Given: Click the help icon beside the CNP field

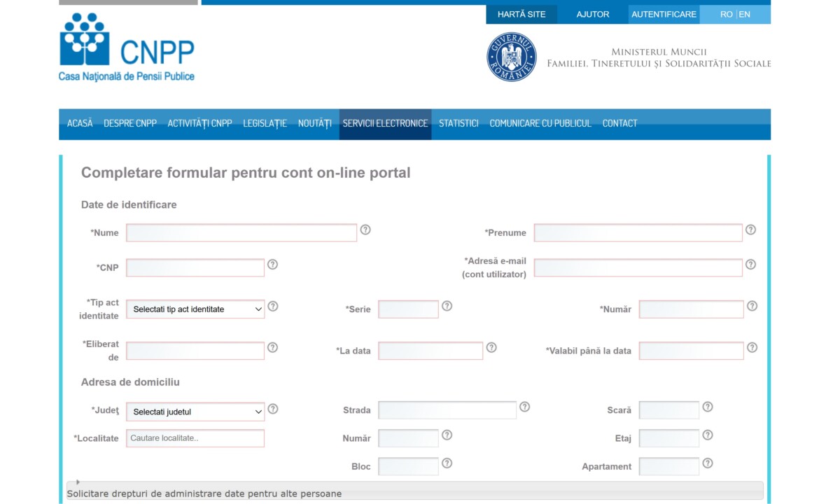Looking at the screenshot, I should click(x=273, y=265).
